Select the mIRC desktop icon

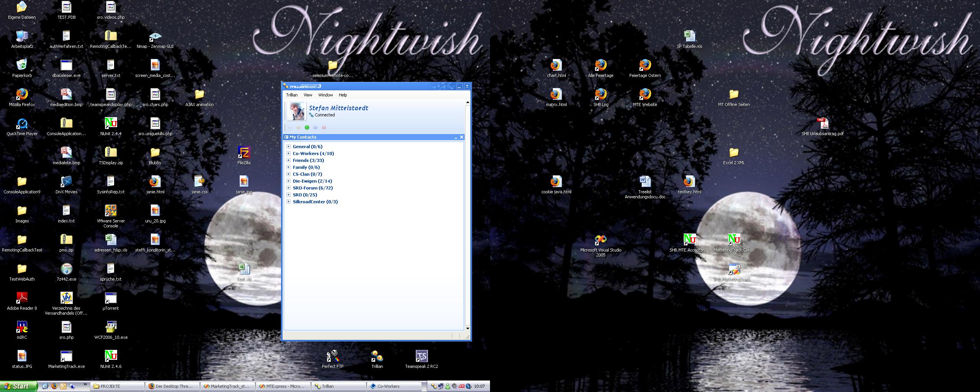point(22,328)
